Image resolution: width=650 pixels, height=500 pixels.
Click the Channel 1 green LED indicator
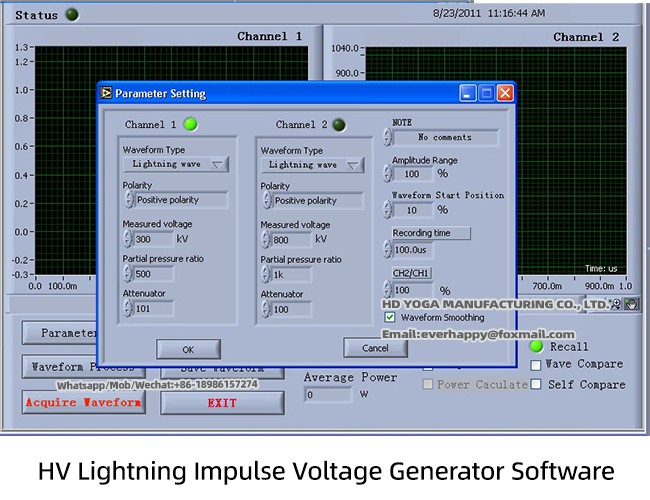coord(190,125)
